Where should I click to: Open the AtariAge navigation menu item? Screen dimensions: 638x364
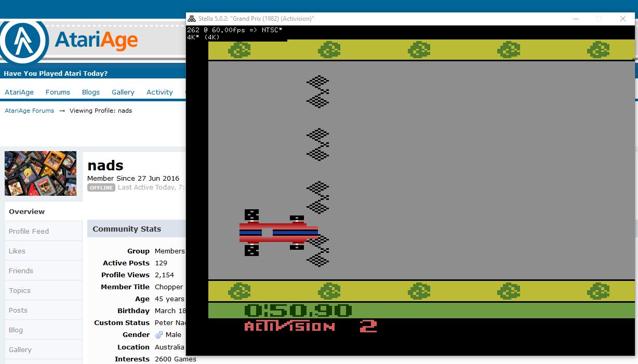click(x=19, y=92)
